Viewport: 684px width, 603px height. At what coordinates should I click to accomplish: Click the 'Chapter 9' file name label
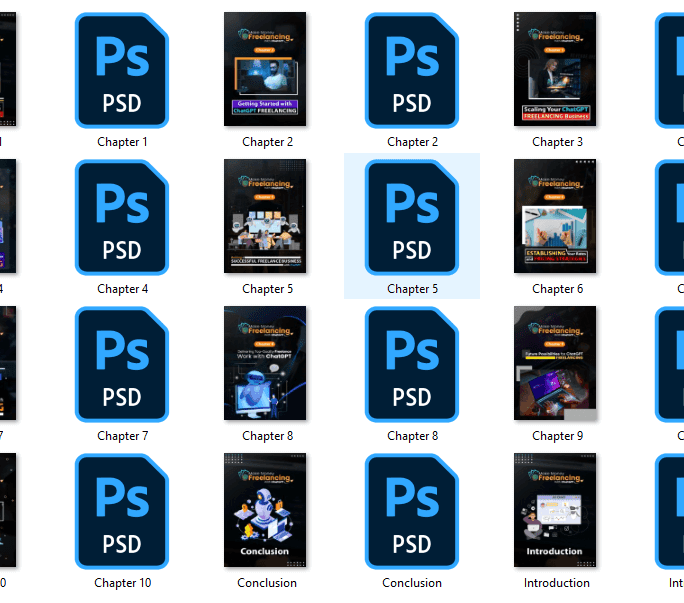[557, 436]
